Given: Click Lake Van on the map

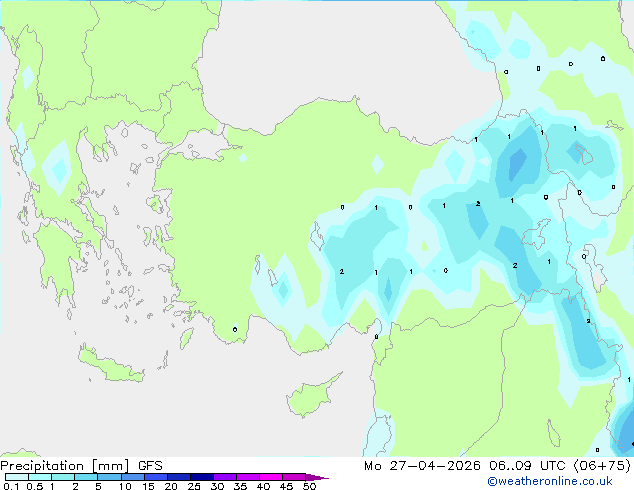Looking at the screenshot, I should tap(536, 234).
